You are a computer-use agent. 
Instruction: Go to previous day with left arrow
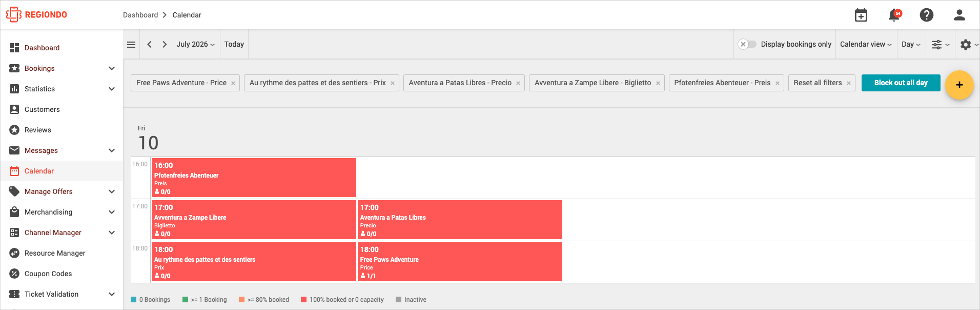click(x=149, y=45)
